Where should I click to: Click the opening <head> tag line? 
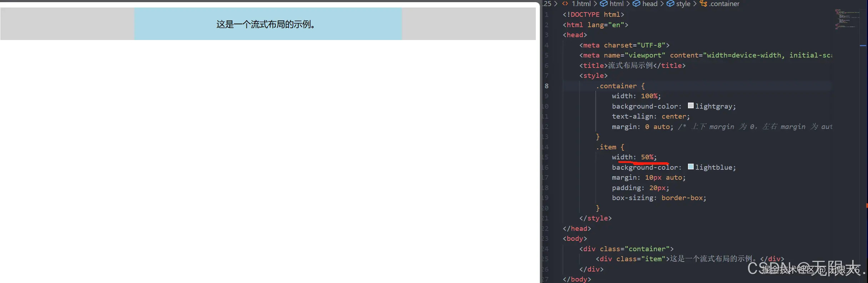pyautogui.click(x=575, y=35)
